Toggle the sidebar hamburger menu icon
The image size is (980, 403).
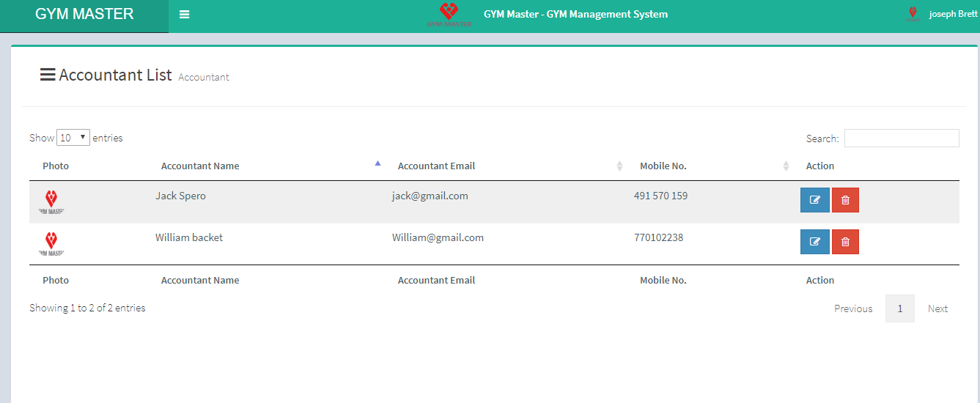(184, 15)
